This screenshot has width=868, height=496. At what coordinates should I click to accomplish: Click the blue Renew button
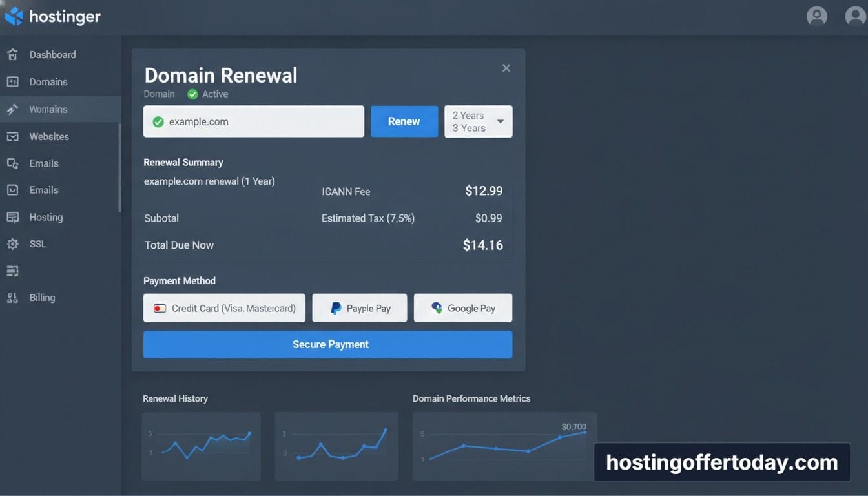404,121
